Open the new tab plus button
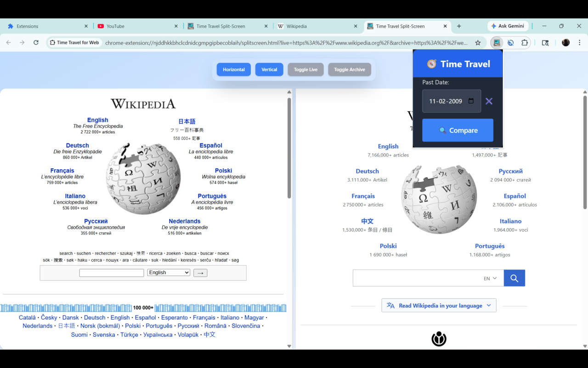This screenshot has height=368, width=588. click(459, 26)
